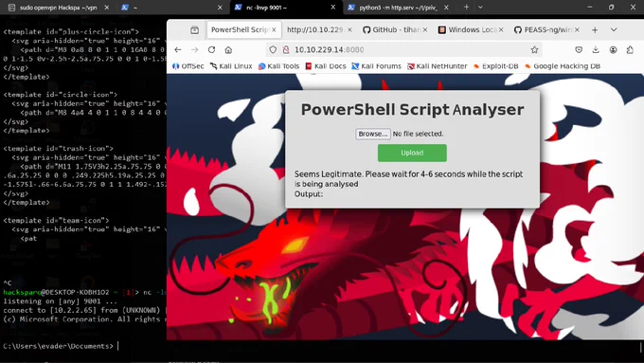
Task: Switch to the Windows Local browser tab
Action: [471, 29]
